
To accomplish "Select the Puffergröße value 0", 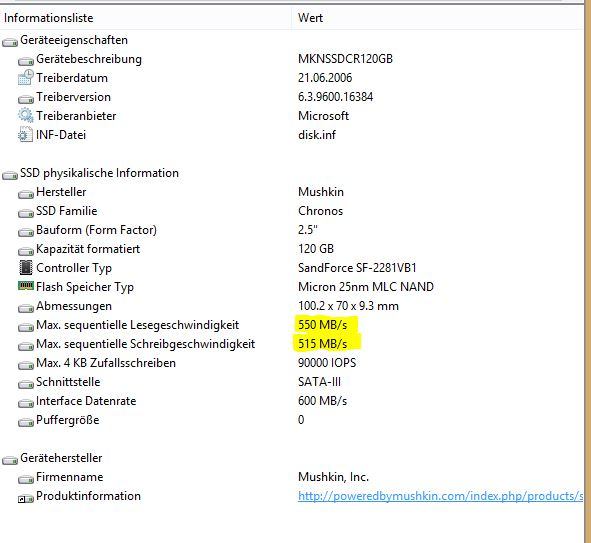I will click(301, 420).
